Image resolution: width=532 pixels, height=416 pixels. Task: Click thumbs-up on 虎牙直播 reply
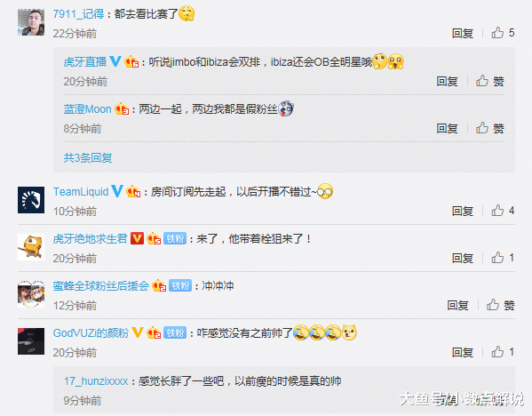pos(481,81)
